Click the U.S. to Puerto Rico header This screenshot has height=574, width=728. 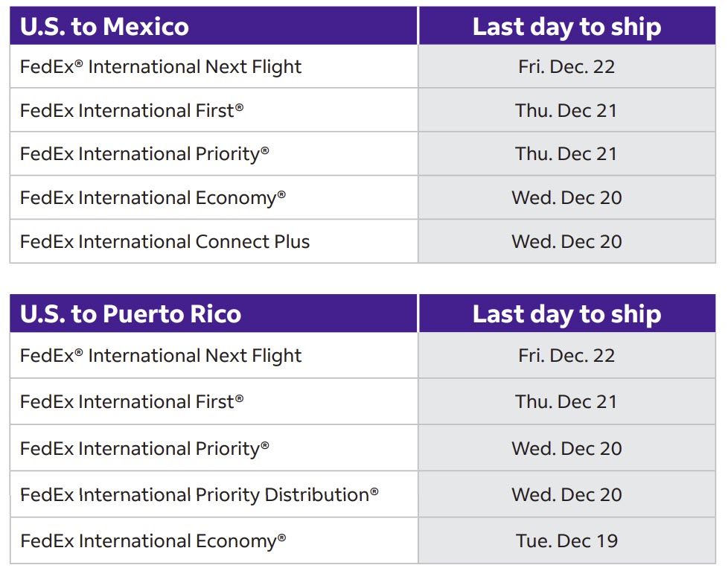click(x=130, y=314)
